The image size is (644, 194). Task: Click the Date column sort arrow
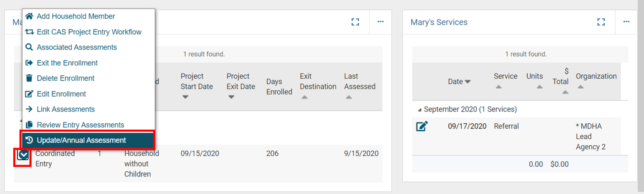tap(468, 81)
